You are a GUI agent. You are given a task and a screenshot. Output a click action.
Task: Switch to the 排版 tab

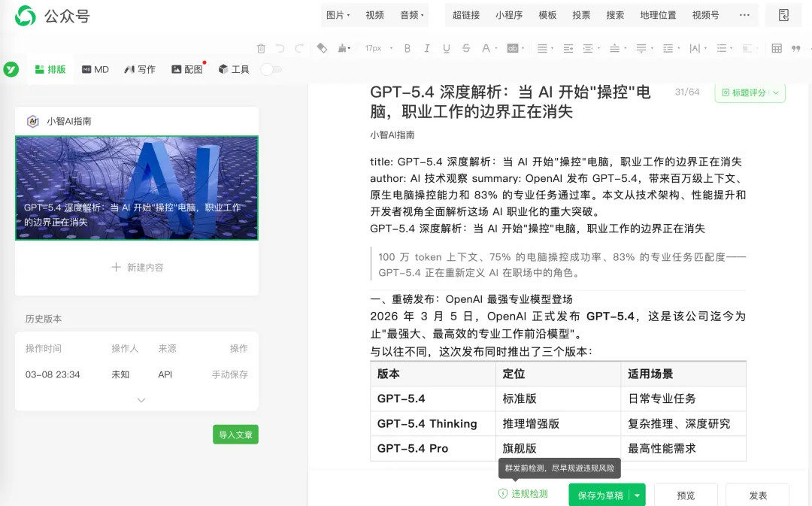(x=50, y=69)
